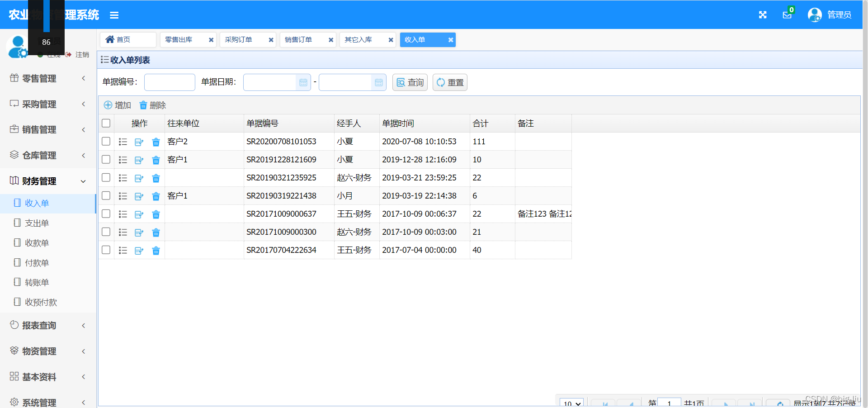Image resolution: width=868 pixels, height=408 pixels.
Task: Delete the SR20200708101053 record
Action: click(156, 142)
